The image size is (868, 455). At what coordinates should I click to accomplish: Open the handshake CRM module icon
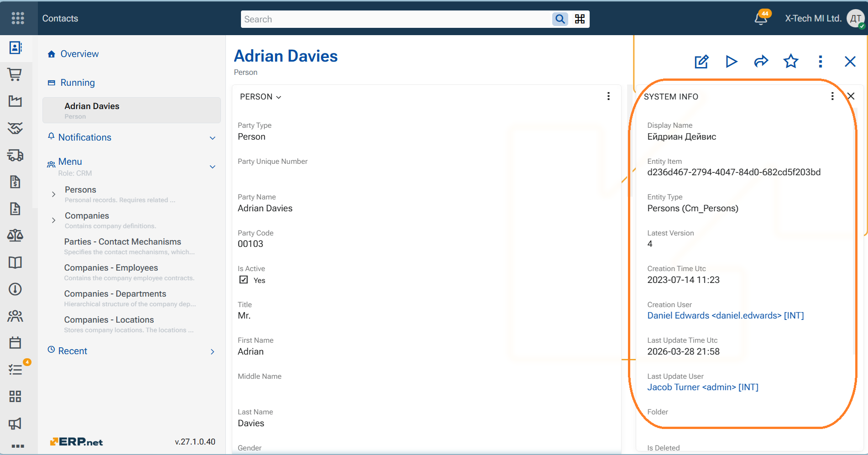click(16, 128)
